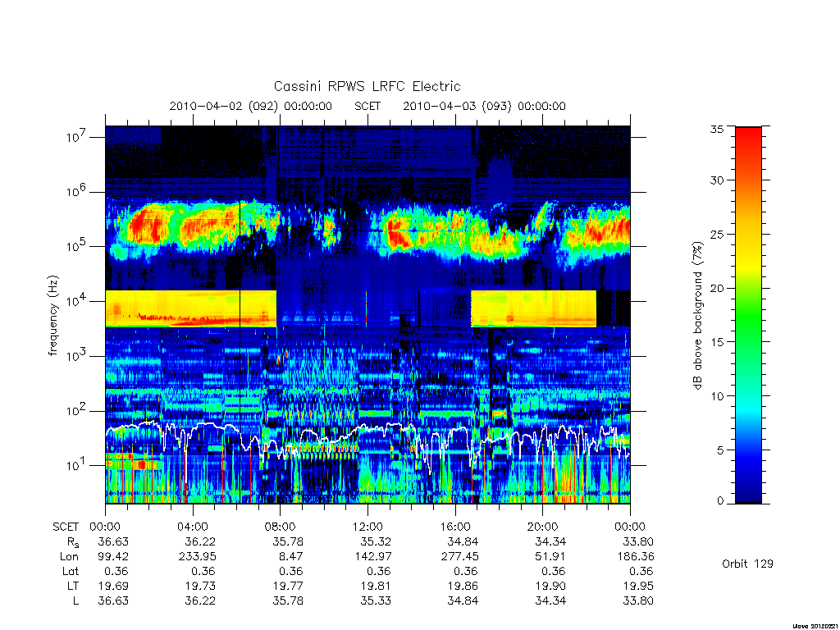Click the start time '2010-04-02 (092) 00:00:00'
Image resolution: width=840 pixels, height=630 pixels.
251,106
